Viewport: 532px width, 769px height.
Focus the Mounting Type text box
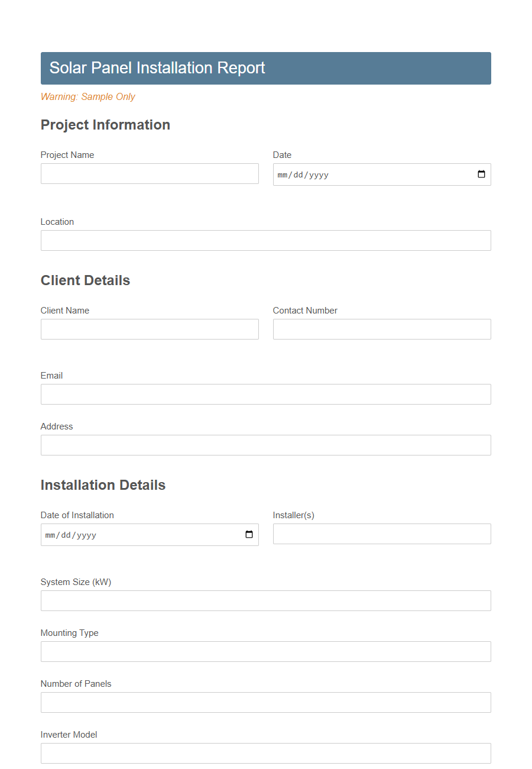tap(265, 651)
